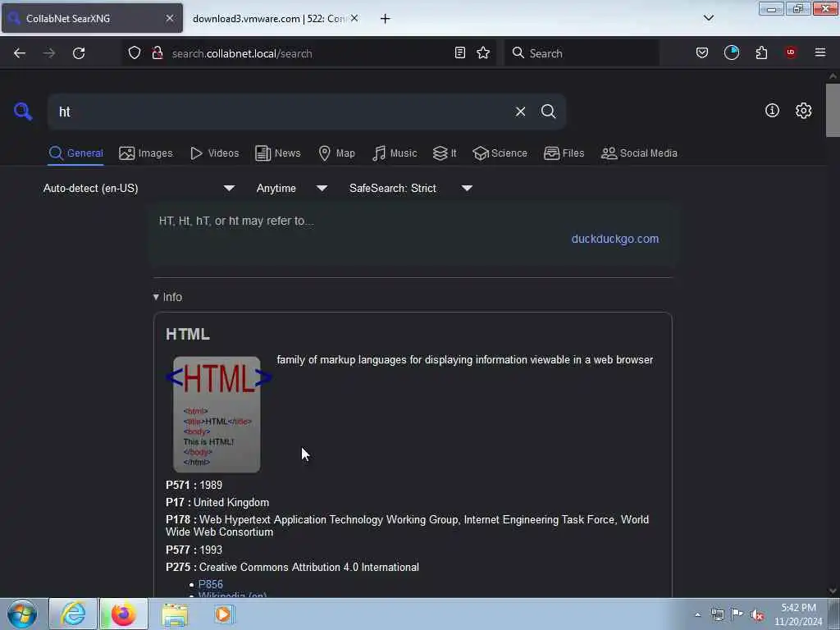The height and width of the screenshot is (630, 840).
Task: Focus the browser address bar
Action: tap(308, 53)
